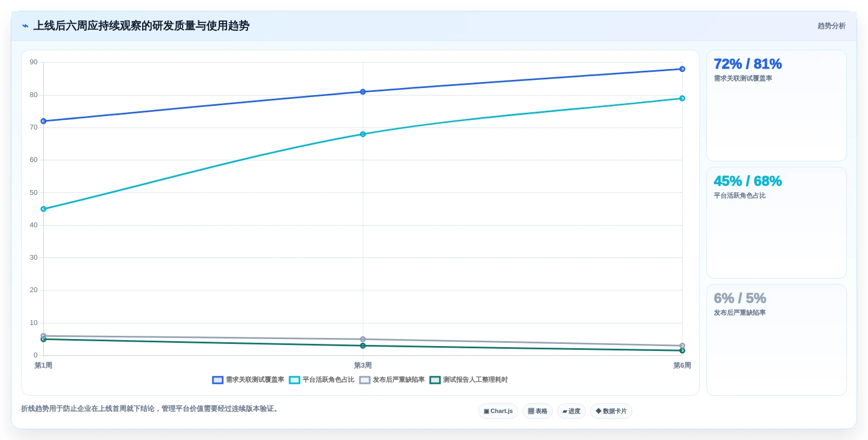Click the 表格 tag

(538, 411)
